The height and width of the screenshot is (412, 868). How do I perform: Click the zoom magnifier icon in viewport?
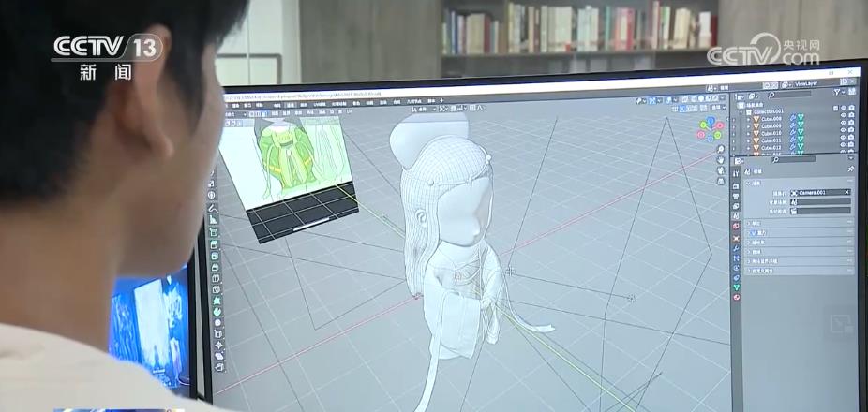point(720,149)
